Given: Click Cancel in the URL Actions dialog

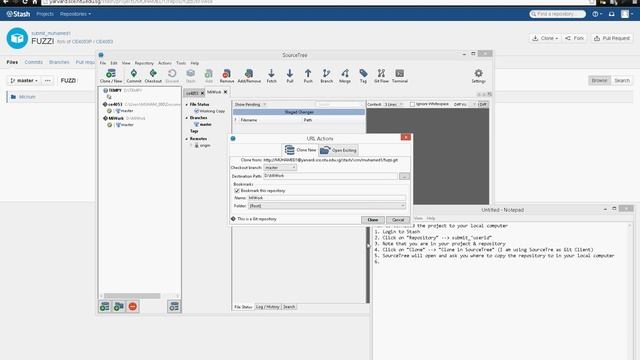Looking at the screenshot, I should pyautogui.click(x=398, y=220).
